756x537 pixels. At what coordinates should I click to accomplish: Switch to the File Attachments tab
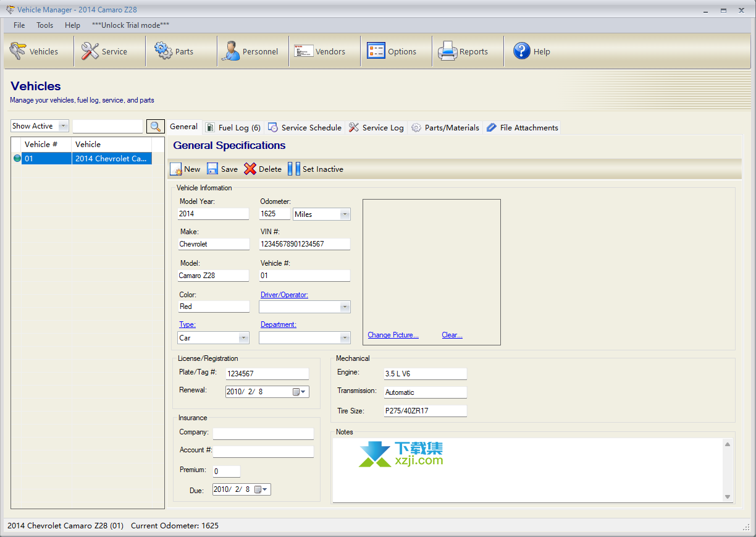click(523, 127)
